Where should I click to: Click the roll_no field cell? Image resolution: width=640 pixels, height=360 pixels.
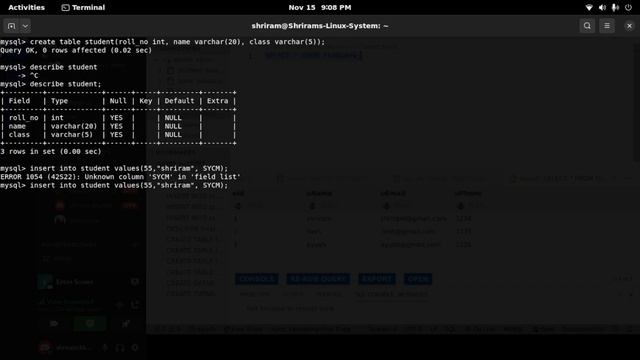point(23,118)
